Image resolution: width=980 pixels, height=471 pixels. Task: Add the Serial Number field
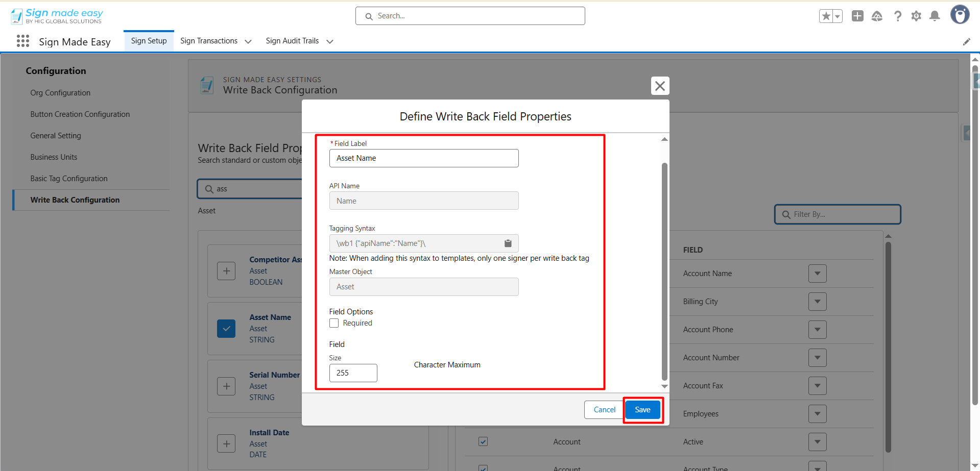coord(226,386)
